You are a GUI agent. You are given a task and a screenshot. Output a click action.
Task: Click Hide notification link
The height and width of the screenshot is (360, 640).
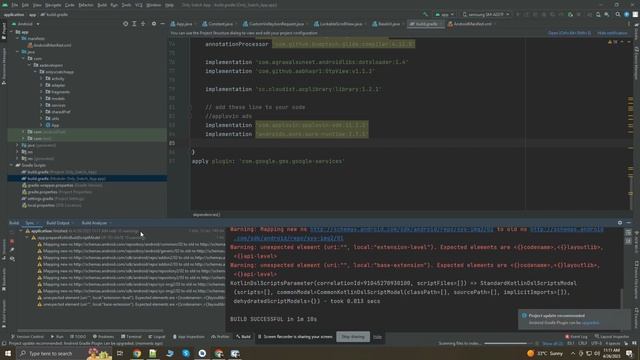[612, 33]
